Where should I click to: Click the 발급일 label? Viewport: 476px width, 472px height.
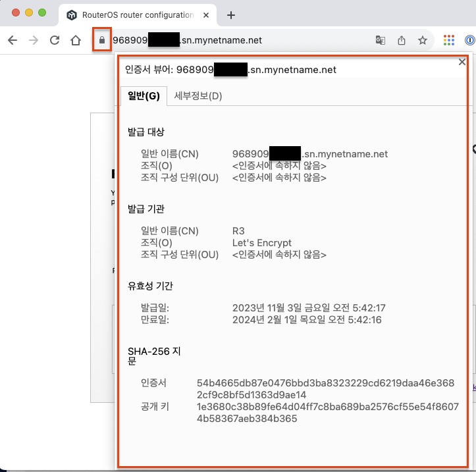coord(155,308)
